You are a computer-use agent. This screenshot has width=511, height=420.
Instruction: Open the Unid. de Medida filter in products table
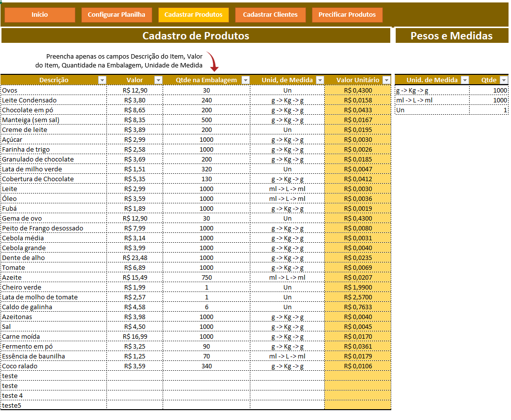click(320, 80)
